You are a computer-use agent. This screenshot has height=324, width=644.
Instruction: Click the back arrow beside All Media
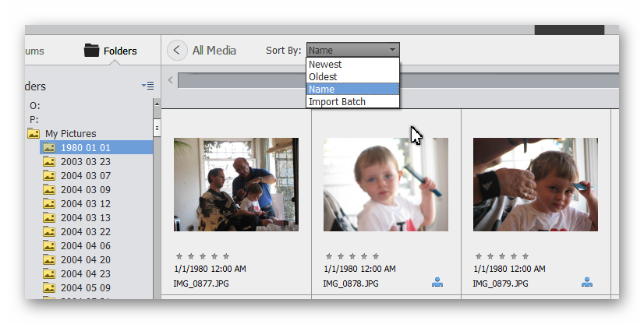(x=177, y=51)
